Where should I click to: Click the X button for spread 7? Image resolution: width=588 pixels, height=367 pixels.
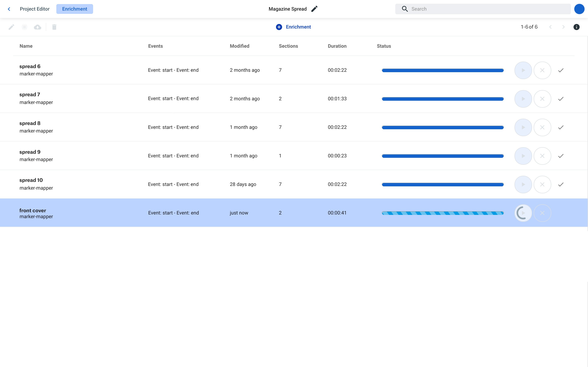pyautogui.click(x=542, y=99)
